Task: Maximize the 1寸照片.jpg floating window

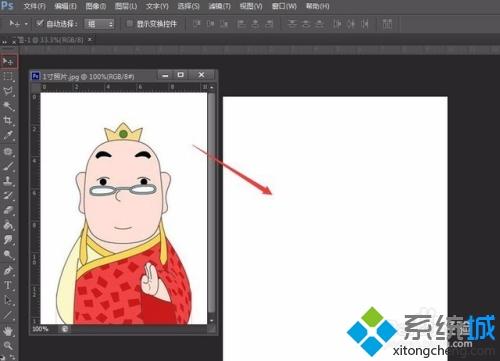Action: tap(180, 75)
